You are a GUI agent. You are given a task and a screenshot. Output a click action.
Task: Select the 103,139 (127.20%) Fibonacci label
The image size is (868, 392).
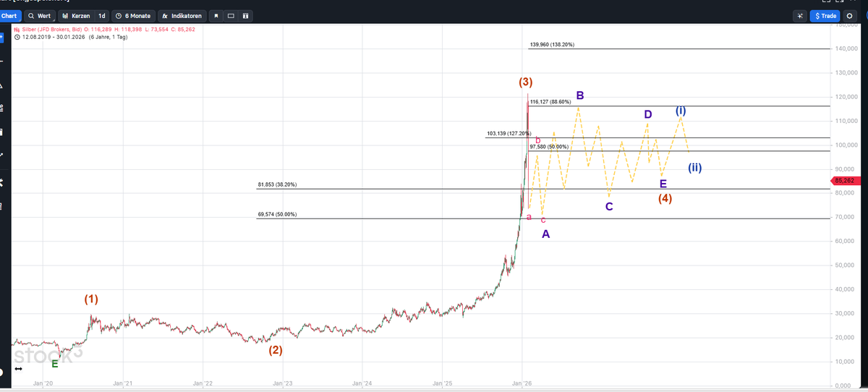point(509,134)
